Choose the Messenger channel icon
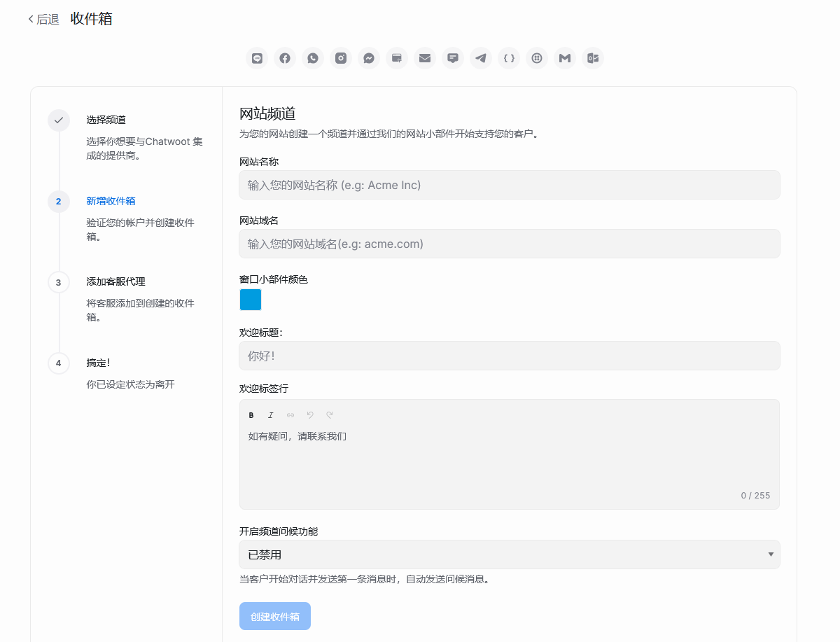Image resolution: width=840 pixels, height=642 pixels. (369, 58)
